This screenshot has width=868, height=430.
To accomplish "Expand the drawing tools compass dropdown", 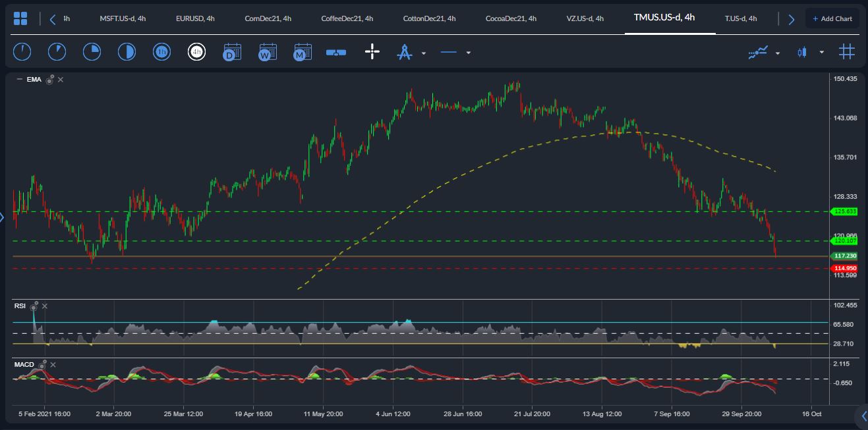I will 424,53.
